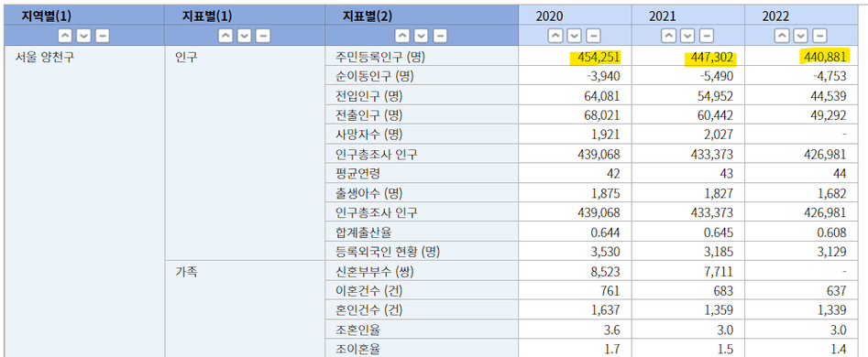This screenshot has height=357, width=868.
Task: Select the 신혼부부수 (쌍) row label
Action: pos(375,272)
